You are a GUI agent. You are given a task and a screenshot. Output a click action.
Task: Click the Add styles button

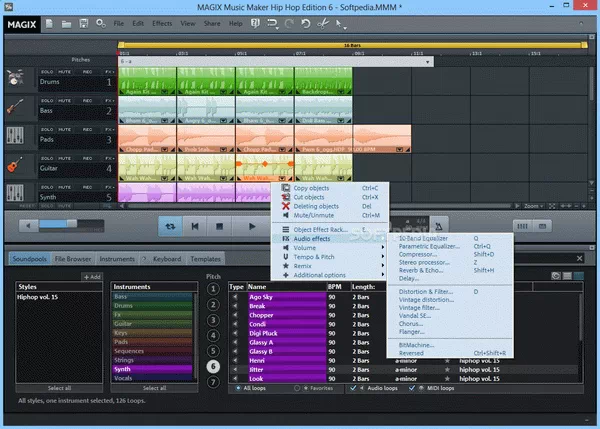(92, 275)
